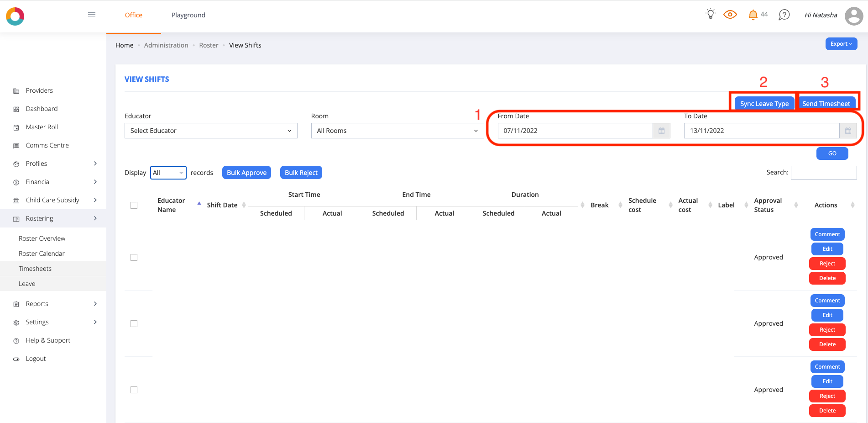Open the To Date calendar picker icon
This screenshot has height=423, width=868.
click(847, 131)
